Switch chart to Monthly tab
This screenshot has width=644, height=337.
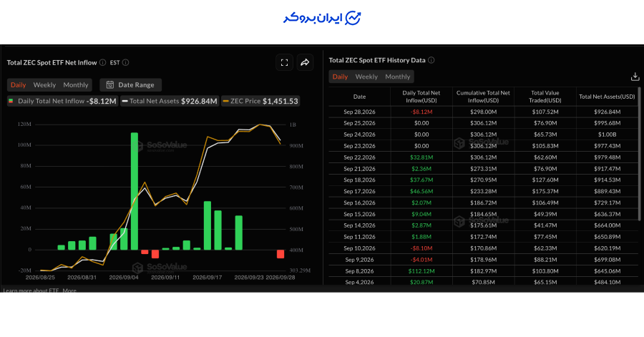[x=76, y=85]
